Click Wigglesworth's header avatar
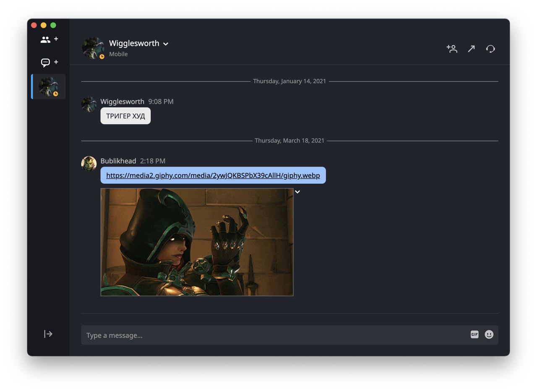The image size is (537, 392). click(93, 48)
